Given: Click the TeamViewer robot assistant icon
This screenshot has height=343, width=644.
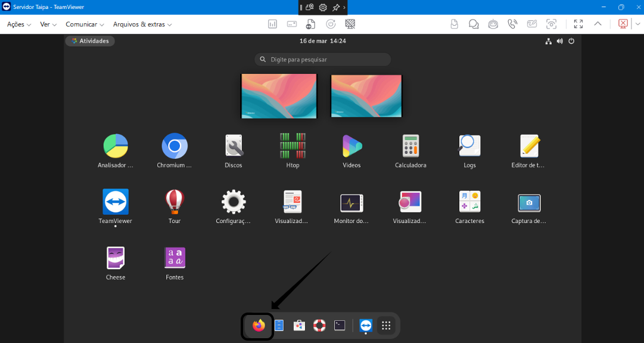Looking at the screenshot, I should pos(493,24).
